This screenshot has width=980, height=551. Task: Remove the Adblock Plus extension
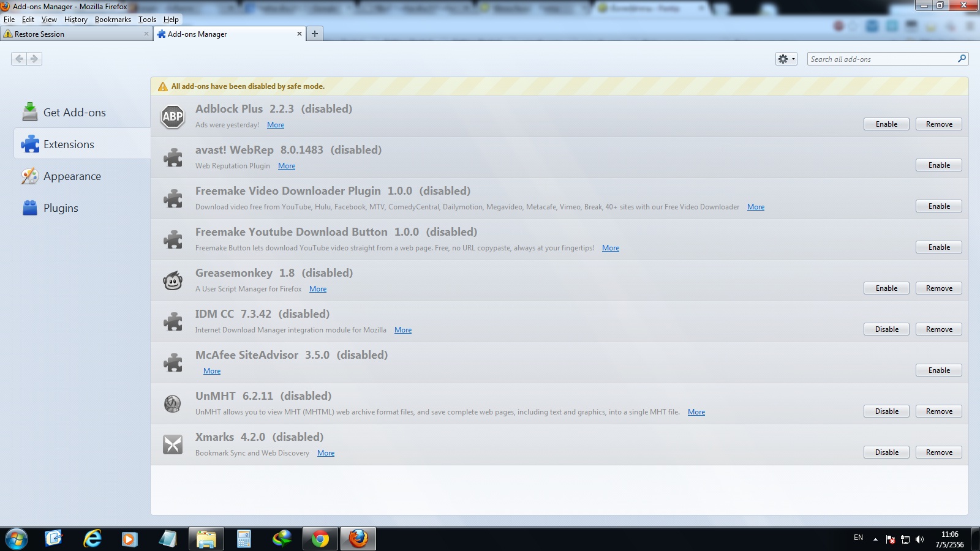point(939,124)
